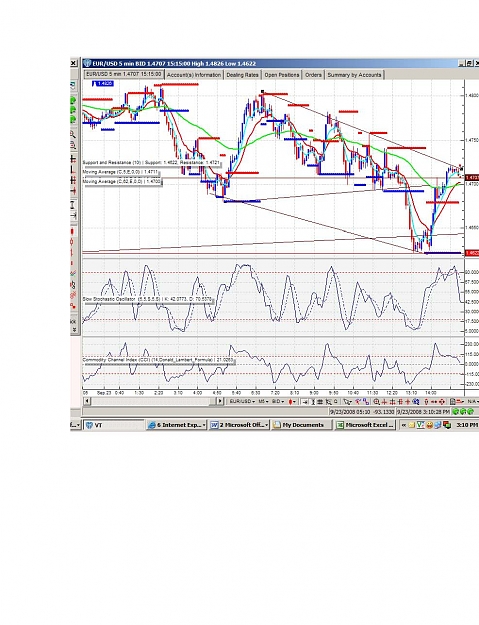Select the hollow candlestick icon on left toolbar
479x625 pixels.
[x=72, y=241]
